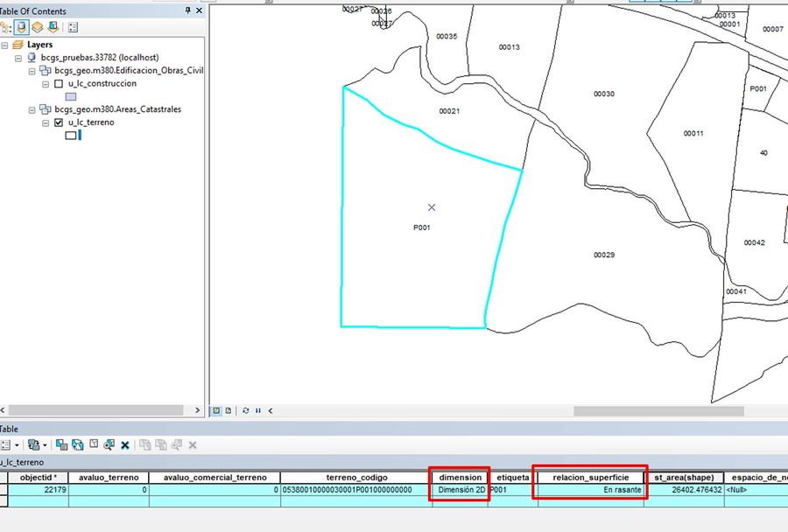This screenshot has height=532, width=788.
Task: Click the cell 'En rasante'
Action: (x=590, y=489)
